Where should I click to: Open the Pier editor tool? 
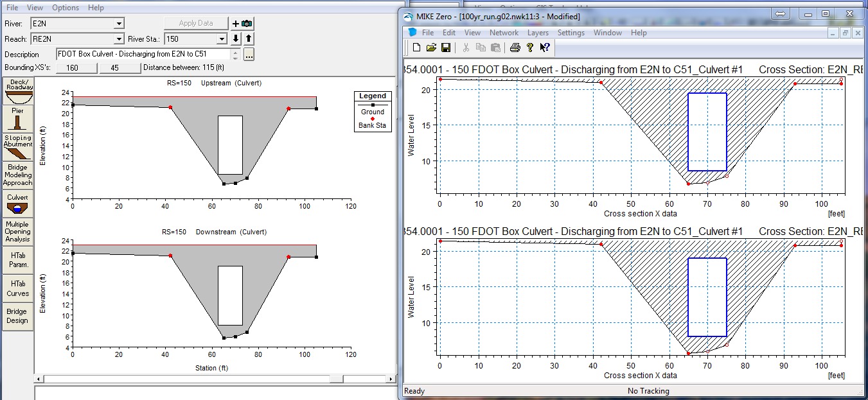(18, 119)
